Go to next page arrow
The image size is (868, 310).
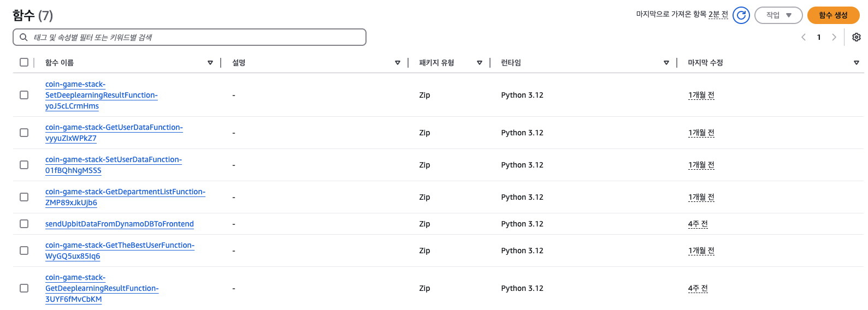pos(834,37)
